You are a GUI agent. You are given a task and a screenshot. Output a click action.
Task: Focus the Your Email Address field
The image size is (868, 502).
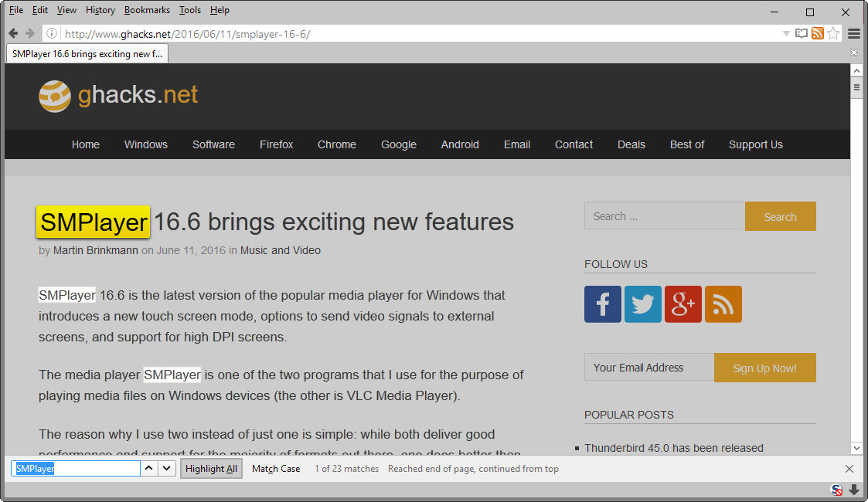pos(649,368)
